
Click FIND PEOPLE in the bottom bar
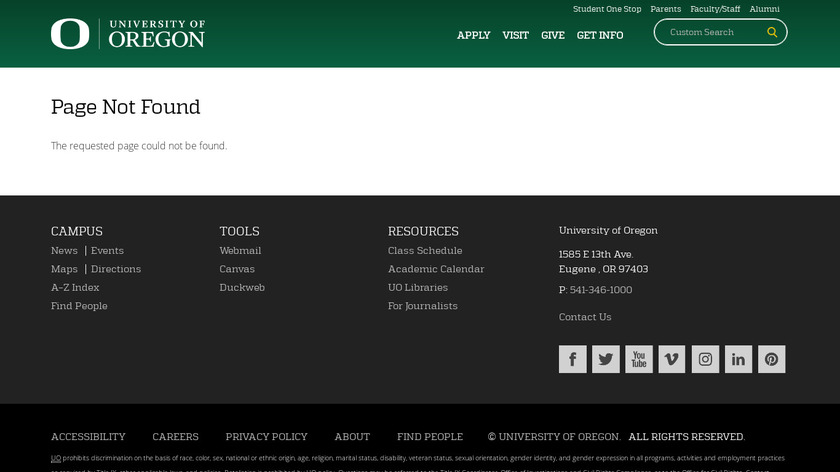coord(430,437)
